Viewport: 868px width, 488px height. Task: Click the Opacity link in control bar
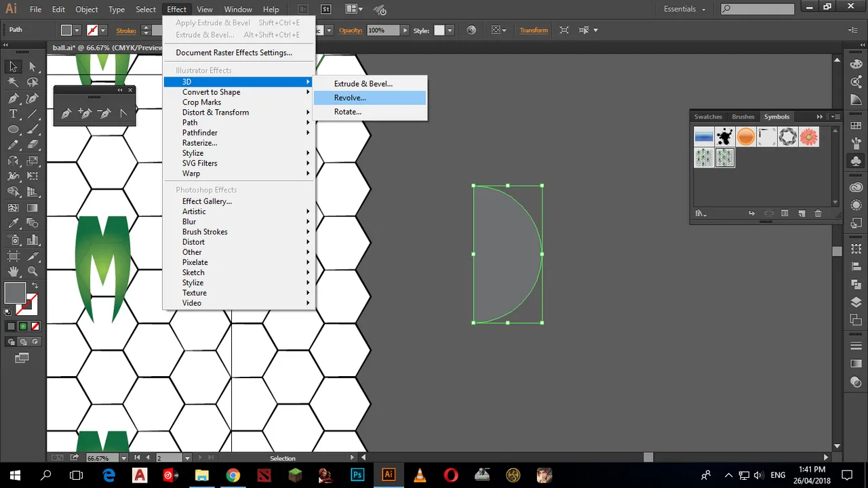[x=351, y=30]
